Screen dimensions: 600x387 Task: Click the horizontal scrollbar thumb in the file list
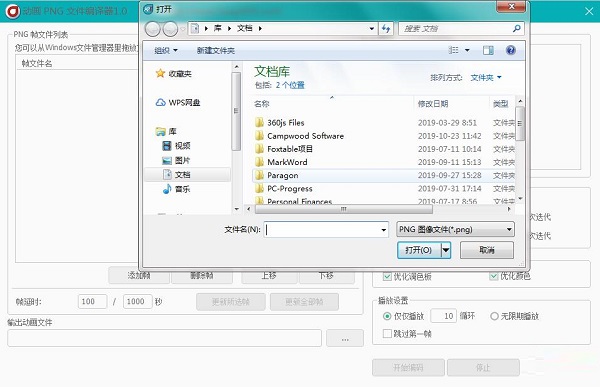344,209
